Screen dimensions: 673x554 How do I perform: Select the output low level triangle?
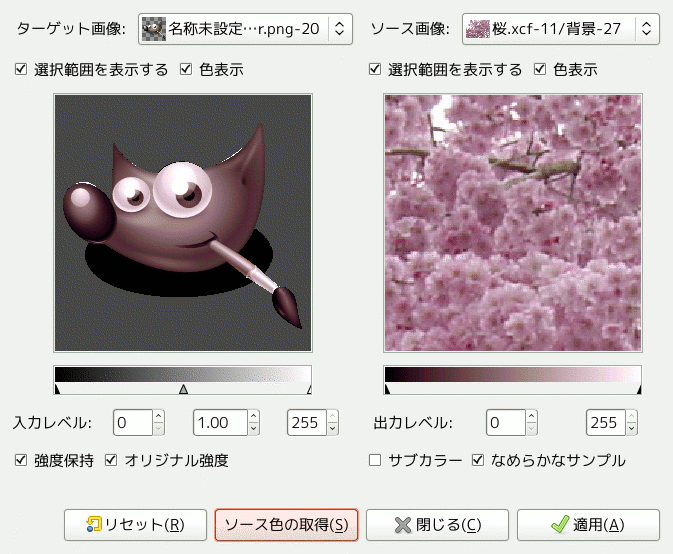(x=387, y=389)
